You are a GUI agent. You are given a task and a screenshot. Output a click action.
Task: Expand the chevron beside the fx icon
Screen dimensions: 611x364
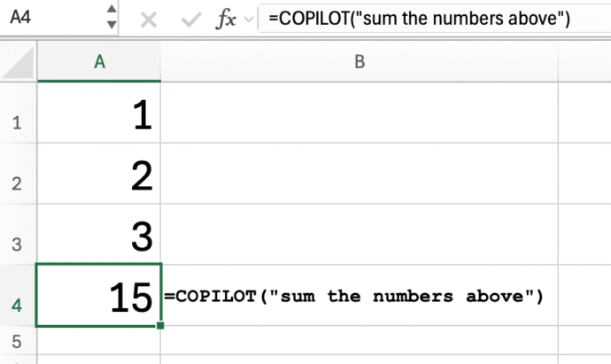[250, 19]
